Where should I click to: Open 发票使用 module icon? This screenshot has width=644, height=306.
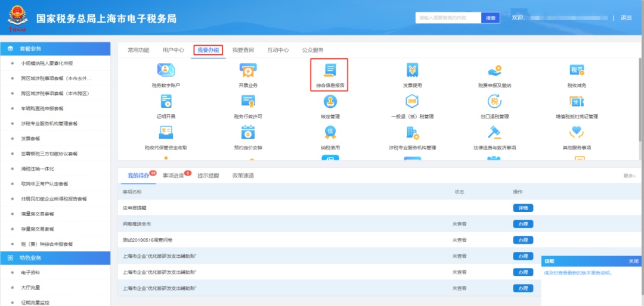click(x=412, y=71)
